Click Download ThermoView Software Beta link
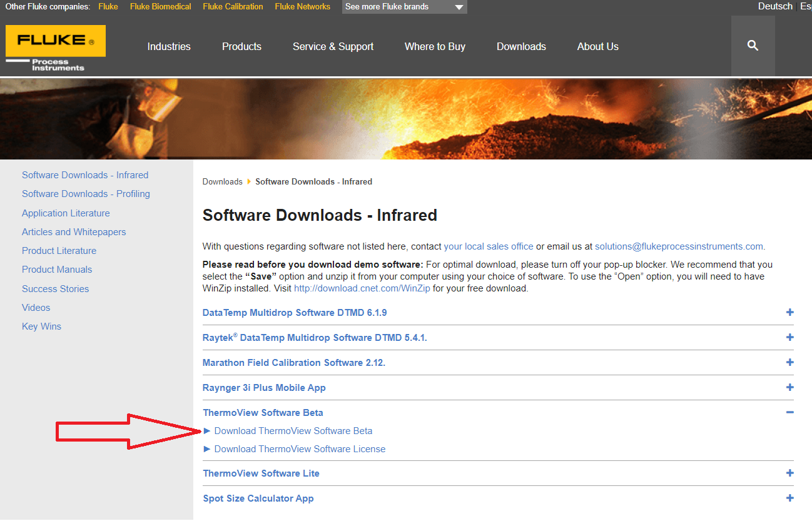 click(293, 431)
